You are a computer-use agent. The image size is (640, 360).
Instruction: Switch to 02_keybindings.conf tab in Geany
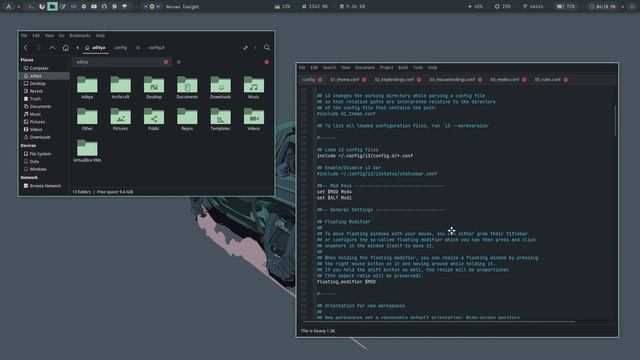398,80
